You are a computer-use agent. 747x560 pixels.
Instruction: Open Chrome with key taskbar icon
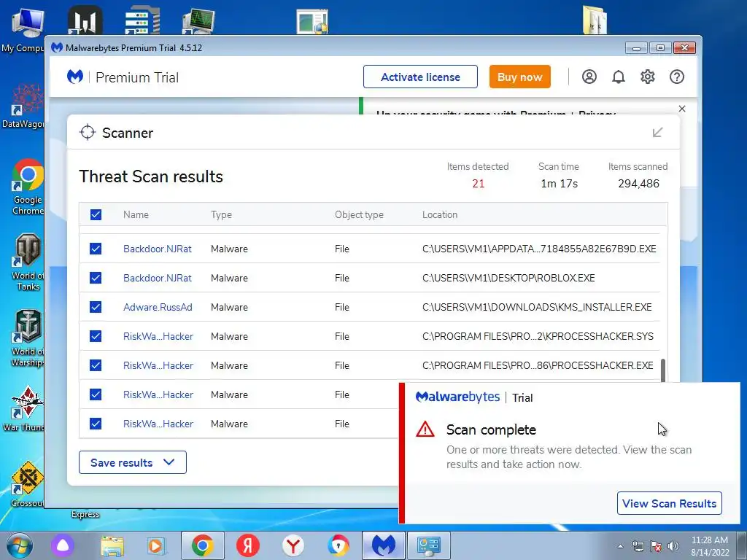point(338,545)
